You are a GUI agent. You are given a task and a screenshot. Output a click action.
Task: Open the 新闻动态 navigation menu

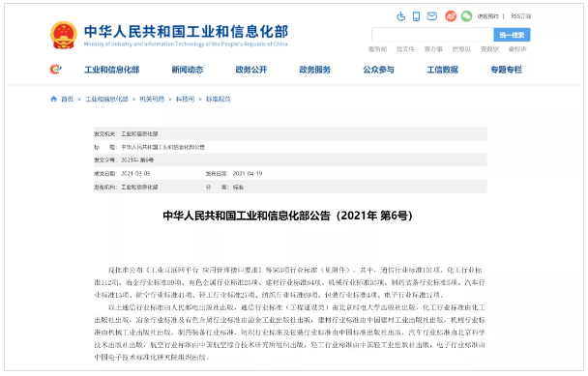pos(188,70)
